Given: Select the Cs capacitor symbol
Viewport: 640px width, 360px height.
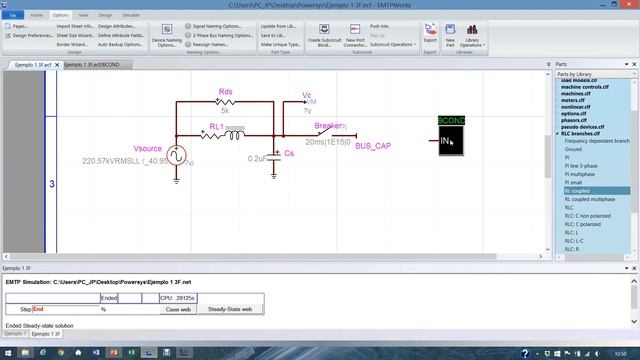Looking at the screenshot, I should [274, 158].
